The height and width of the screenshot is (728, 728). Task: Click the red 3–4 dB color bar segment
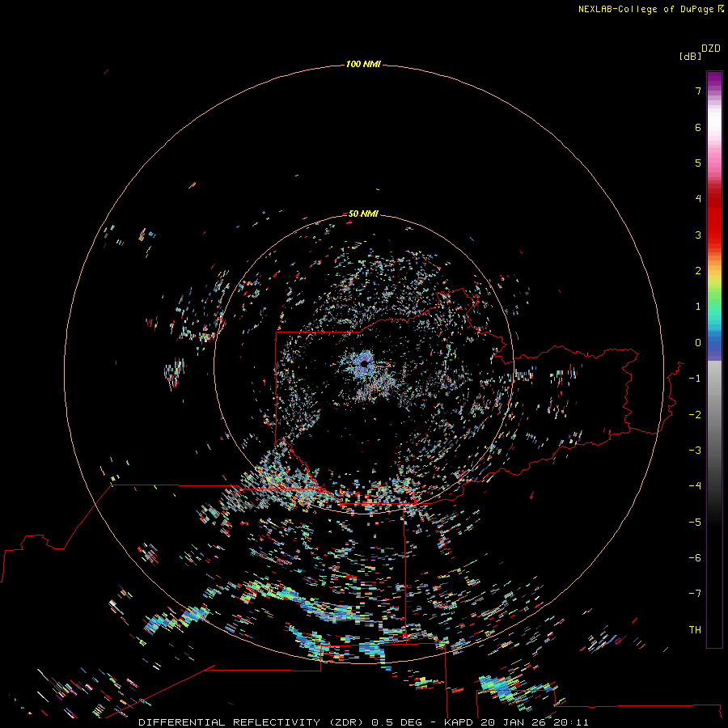714,217
